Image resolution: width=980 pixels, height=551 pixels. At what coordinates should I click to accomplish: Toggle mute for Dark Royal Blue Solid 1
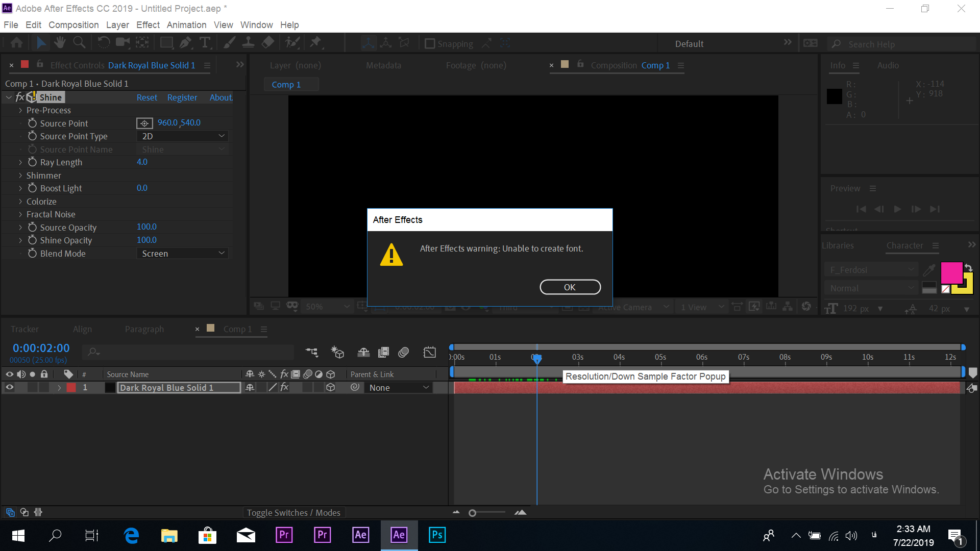tap(20, 388)
